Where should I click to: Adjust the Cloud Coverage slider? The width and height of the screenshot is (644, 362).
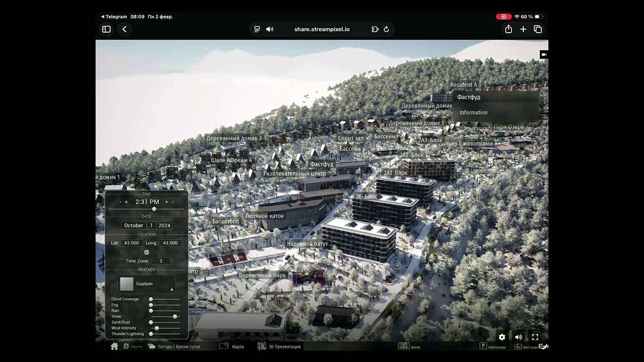(x=166, y=299)
